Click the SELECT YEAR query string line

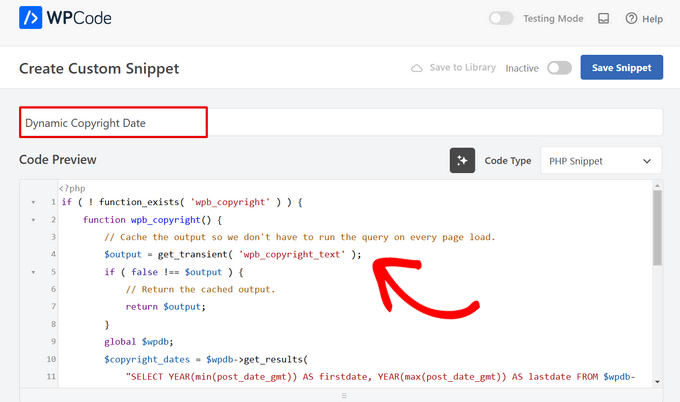point(380,377)
